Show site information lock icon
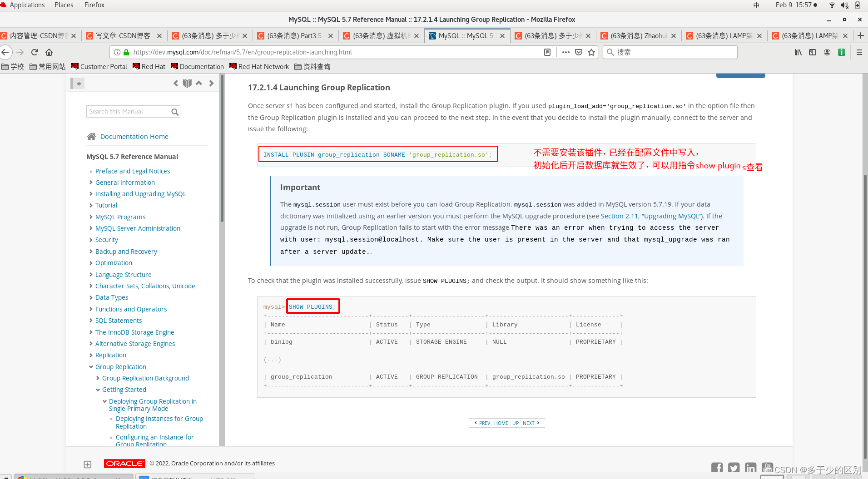 [x=125, y=52]
